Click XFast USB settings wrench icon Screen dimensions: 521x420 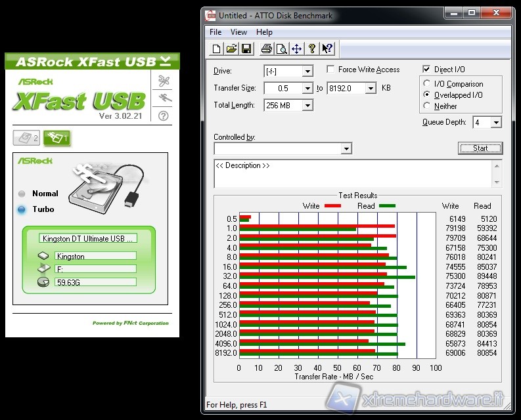pyautogui.click(x=164, y=81)
